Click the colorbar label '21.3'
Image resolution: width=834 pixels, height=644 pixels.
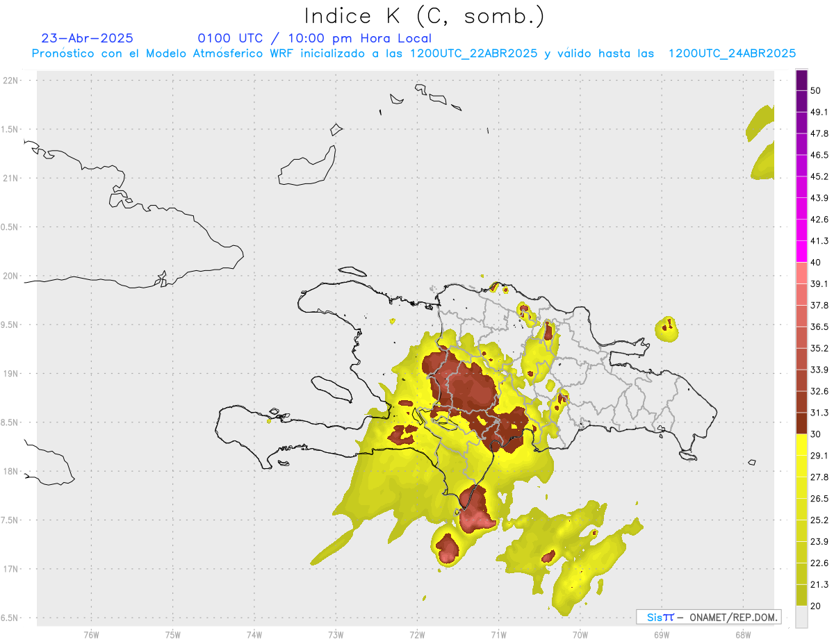819,584
